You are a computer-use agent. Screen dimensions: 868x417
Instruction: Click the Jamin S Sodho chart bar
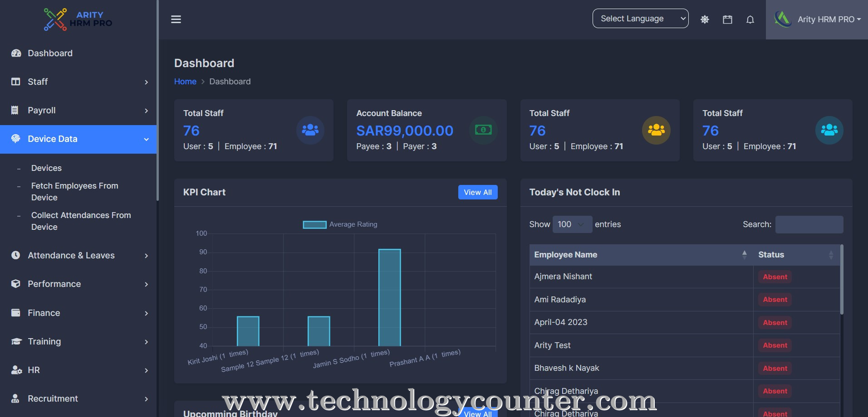pos(389,297)
